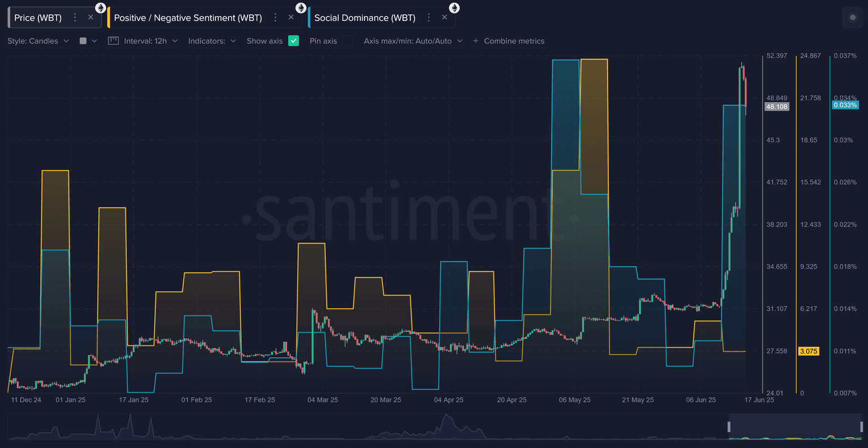Open the Interval: 12h dropdown
The image size is (868, 448).
(x=150, y=41)
